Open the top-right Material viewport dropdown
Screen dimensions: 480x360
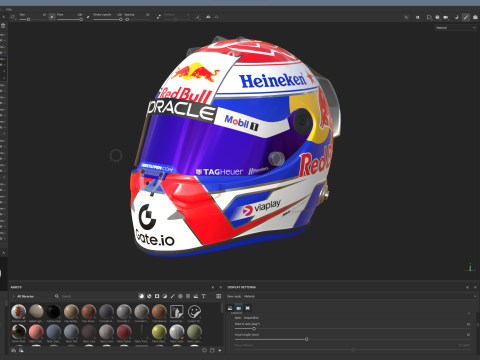[x=455, y=28]
